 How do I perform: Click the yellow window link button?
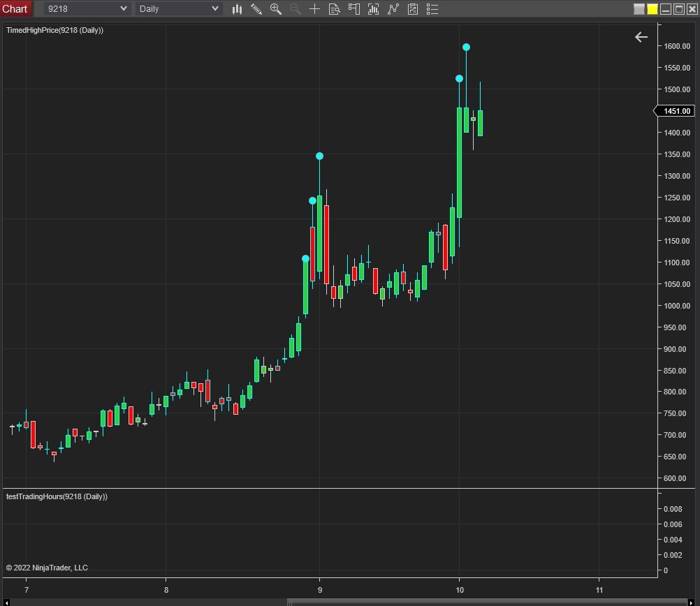[x=652, y=9]
